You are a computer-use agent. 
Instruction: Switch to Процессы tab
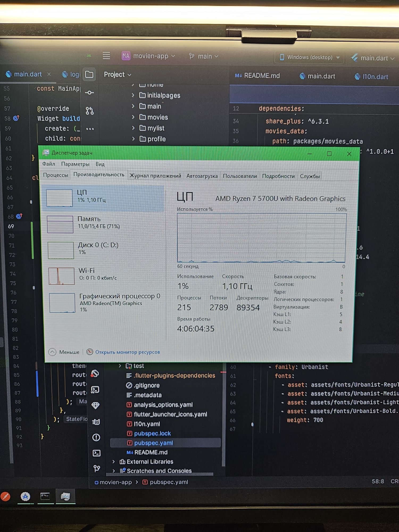(x=56, y=175)
